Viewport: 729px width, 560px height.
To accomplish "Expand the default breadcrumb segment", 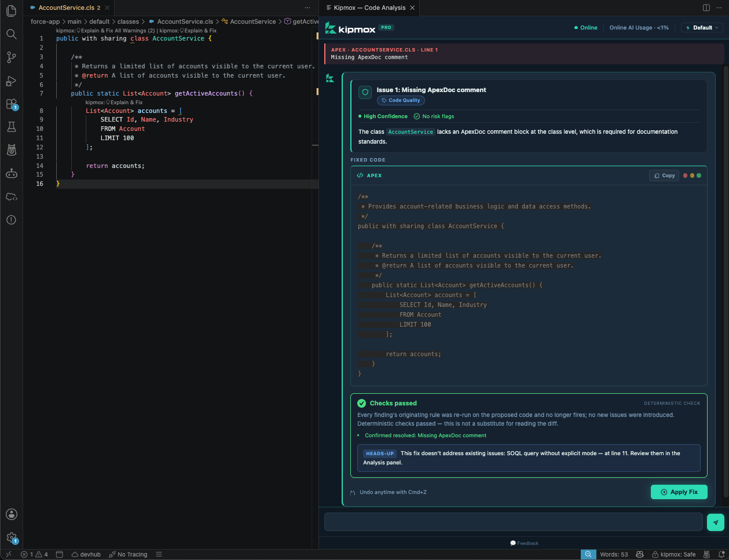I will pos(100,21).
